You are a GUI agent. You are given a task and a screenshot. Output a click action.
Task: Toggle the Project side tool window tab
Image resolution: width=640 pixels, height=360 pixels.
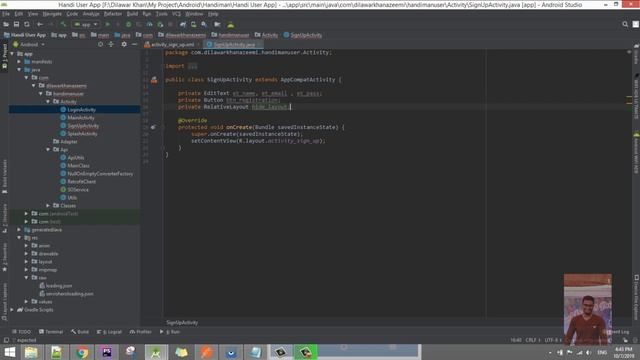[x=4, y=57]
